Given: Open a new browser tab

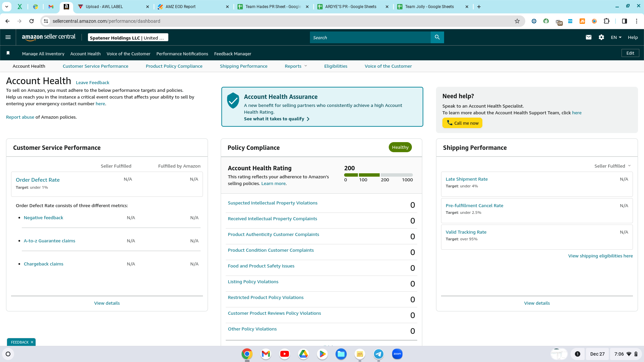Looking at the screenshot, I should click(479, 7).
